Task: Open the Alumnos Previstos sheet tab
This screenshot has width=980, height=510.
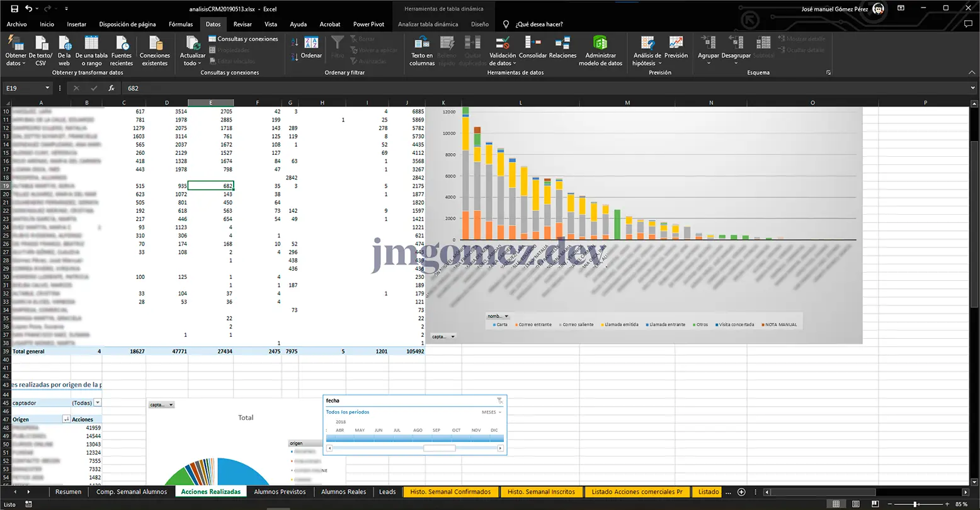Action: 280,492
